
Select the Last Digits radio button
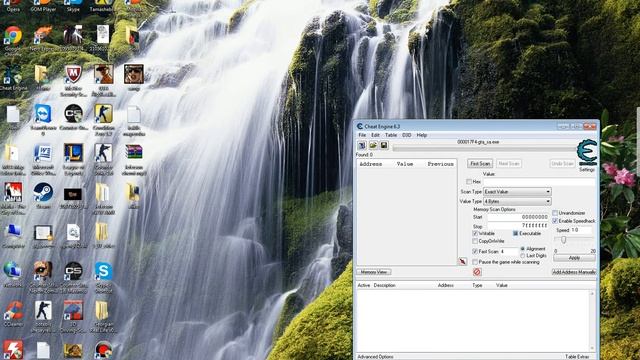coord(522,256)
